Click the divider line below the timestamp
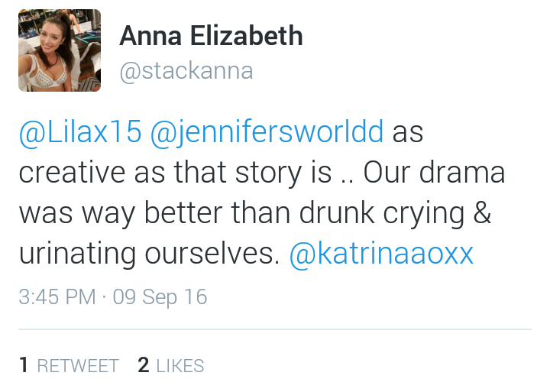This screenshot has width=550, height=392. pos(275,329)
